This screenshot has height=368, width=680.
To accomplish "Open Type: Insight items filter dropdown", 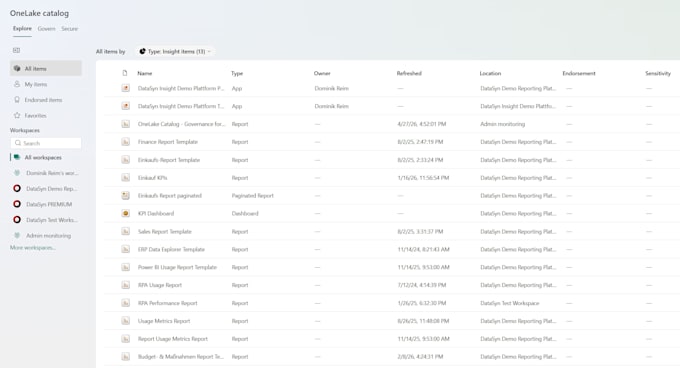I will tap(175, 51).
